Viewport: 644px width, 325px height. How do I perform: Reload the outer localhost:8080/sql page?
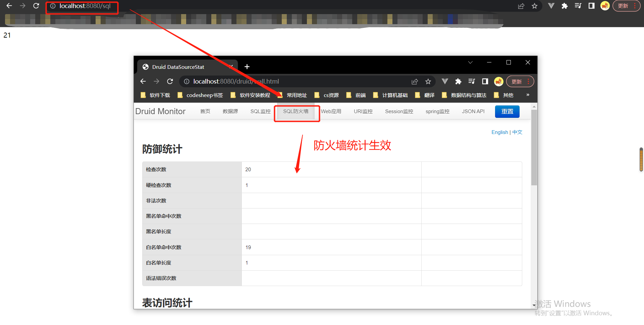coord(36,6)
